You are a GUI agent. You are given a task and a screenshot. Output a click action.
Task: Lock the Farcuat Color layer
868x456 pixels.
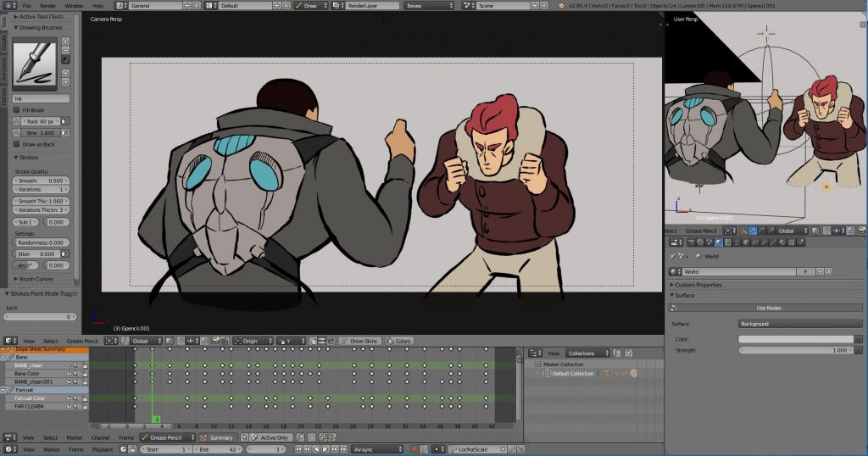(x=84, y=398)
